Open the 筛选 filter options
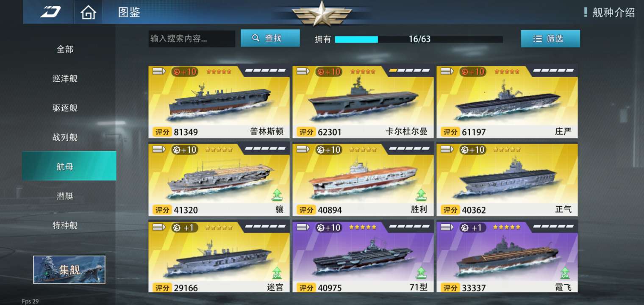The width and height of the screenshot is (644, 305). coord(550,39)
